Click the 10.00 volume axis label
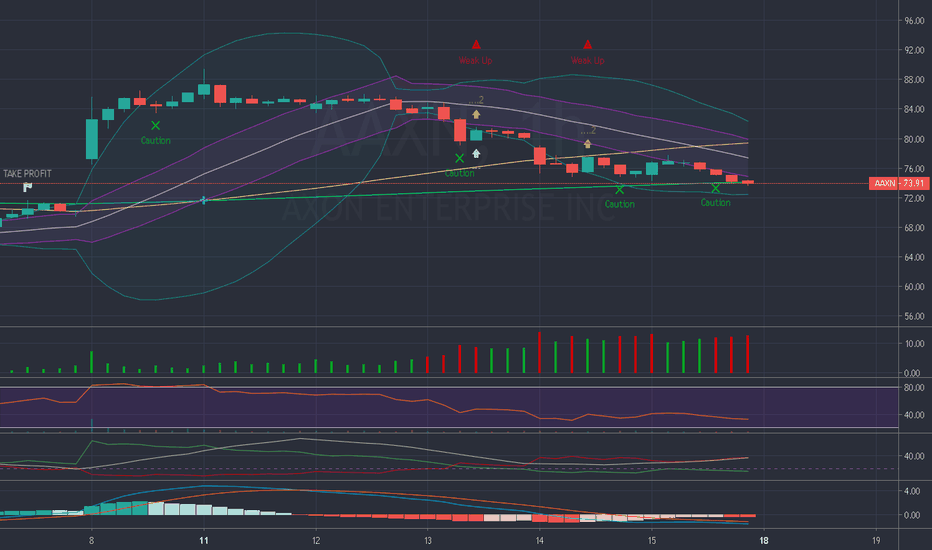Viewport: 932px width, 550px height. coord(914,344)
